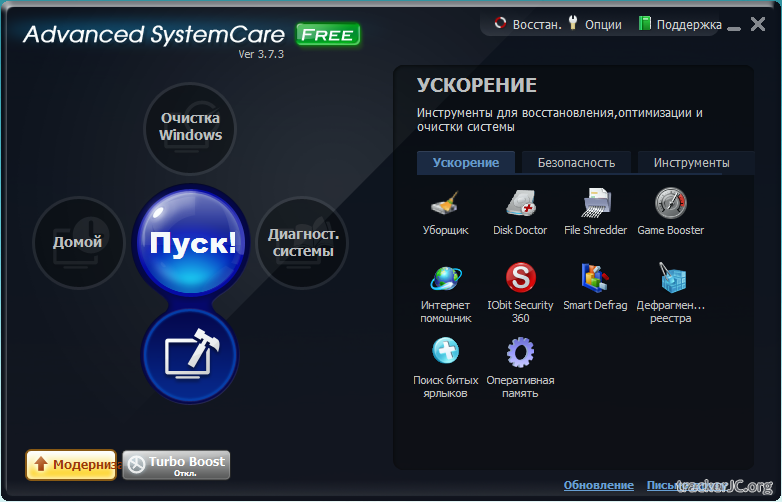Image resolution: width=782 pixels, height=502 pixels.
Task: Switch to the Инструменты tab
Action: [x=691, y=163]
